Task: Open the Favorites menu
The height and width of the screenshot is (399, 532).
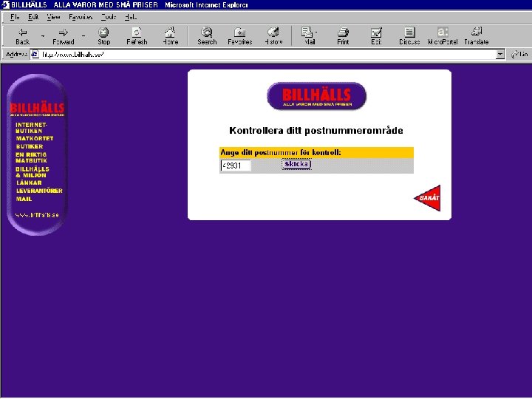Action: 81,17
